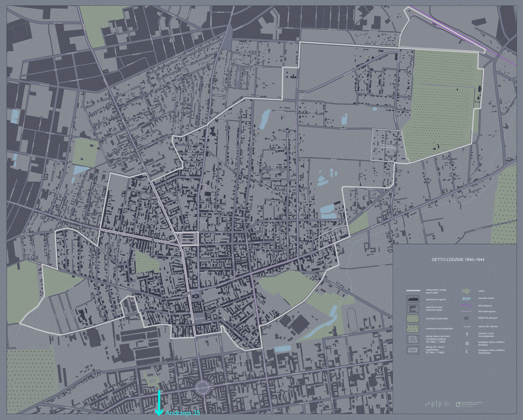This screenshot has width=523, height=420.
Task: Click the buildings outside ghetto legend box
Action: pyautogui.click(x=413, y=309)
